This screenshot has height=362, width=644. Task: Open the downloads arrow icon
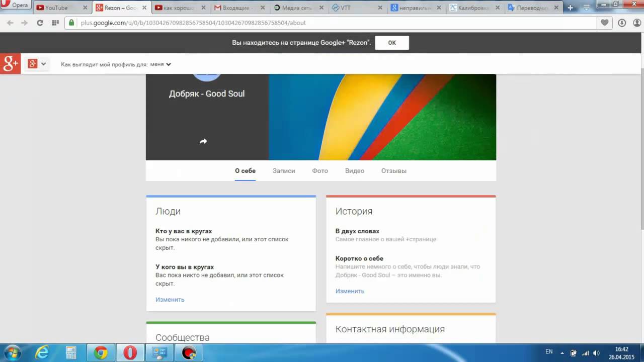pos(622,23)
